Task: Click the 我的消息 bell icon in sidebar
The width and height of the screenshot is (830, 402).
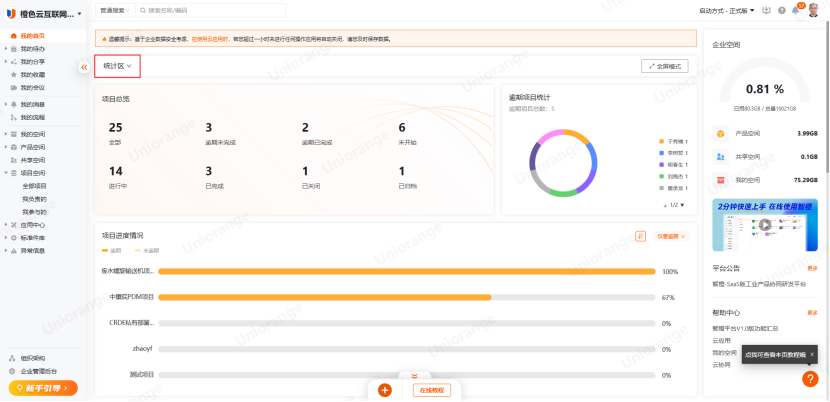Action: (14, 104)
